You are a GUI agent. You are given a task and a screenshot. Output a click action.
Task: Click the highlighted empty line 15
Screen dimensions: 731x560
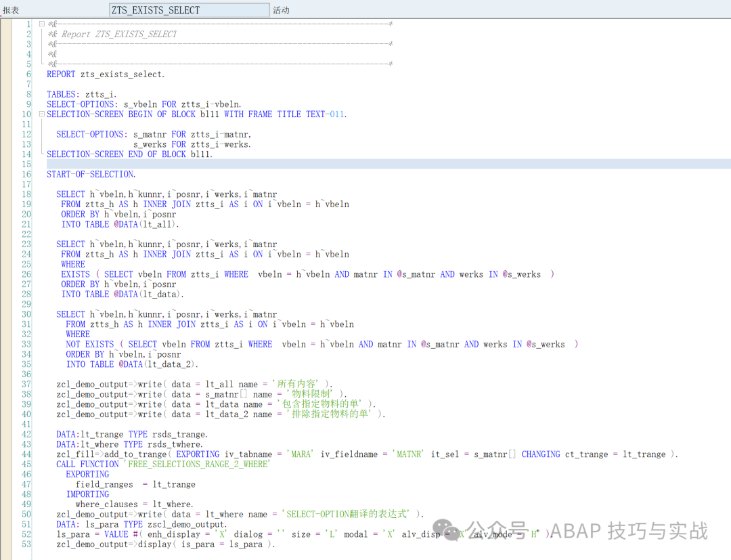click(389, 164)
